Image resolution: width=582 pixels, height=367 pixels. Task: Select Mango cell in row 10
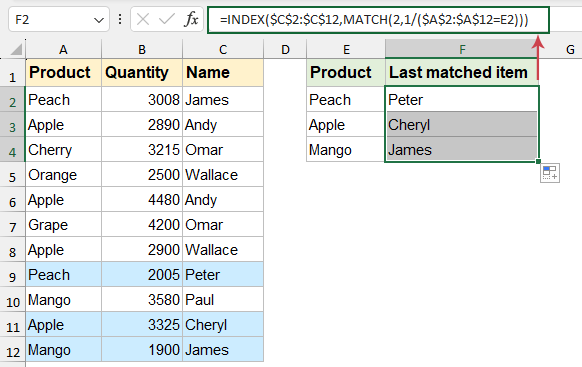[x=63, y=300]
